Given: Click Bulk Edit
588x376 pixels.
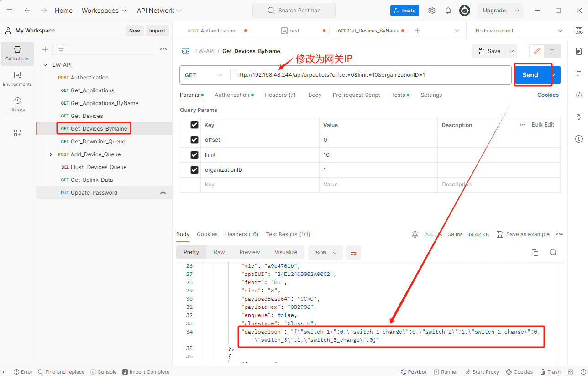Looking at the screenshot, I should point(543,125).
